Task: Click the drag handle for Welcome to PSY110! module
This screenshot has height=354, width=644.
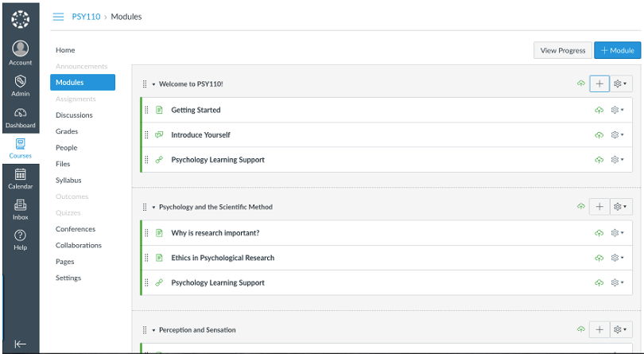Action: click(x=145, y=84)
